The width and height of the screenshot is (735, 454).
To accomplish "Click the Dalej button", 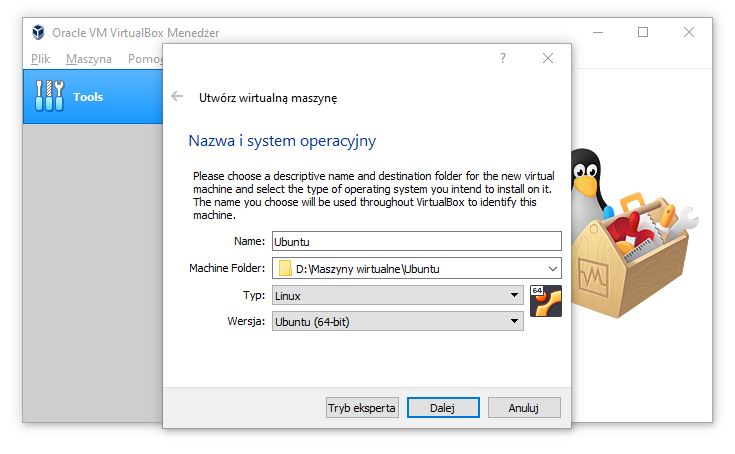I will point(443,408).
